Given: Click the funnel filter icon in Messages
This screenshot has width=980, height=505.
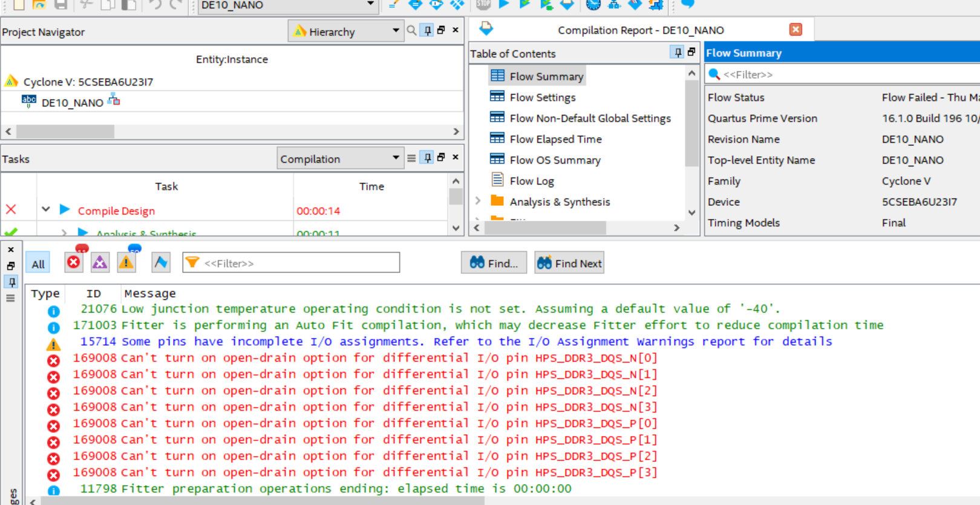Looking at the screenshot, I should (x=192, y=262).
